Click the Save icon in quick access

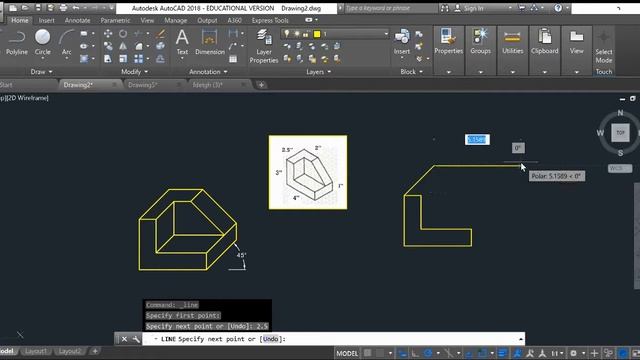38,8
